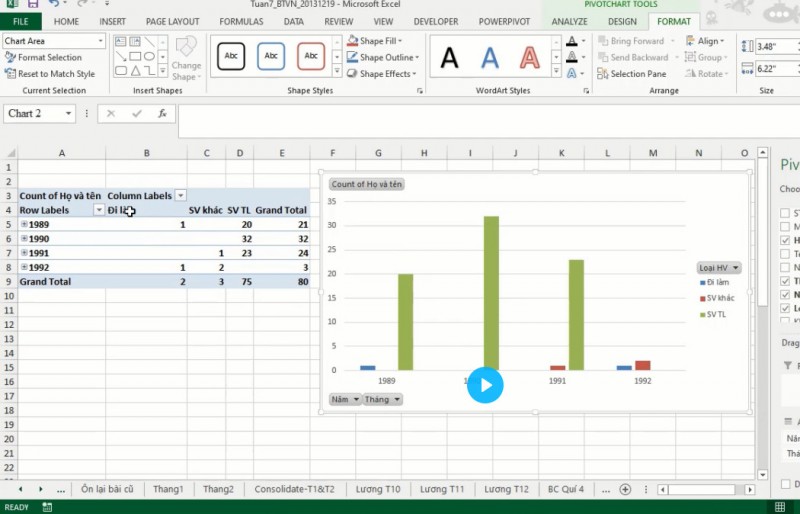Switch to the DESIGN PivotChart tab

622,21
